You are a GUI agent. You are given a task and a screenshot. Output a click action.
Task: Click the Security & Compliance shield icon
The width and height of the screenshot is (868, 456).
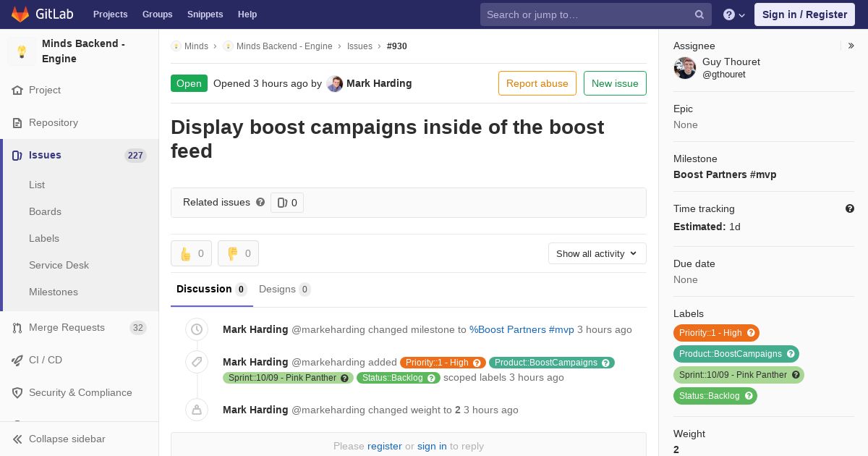(17, 393)
